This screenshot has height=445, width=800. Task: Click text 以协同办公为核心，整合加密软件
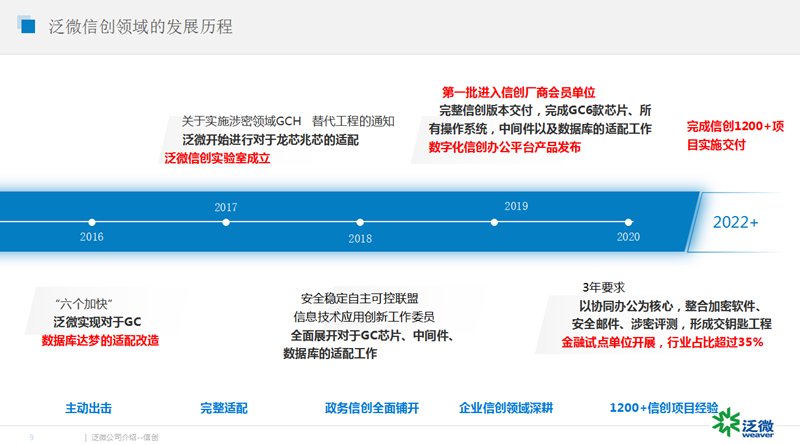tap(668, 306)
